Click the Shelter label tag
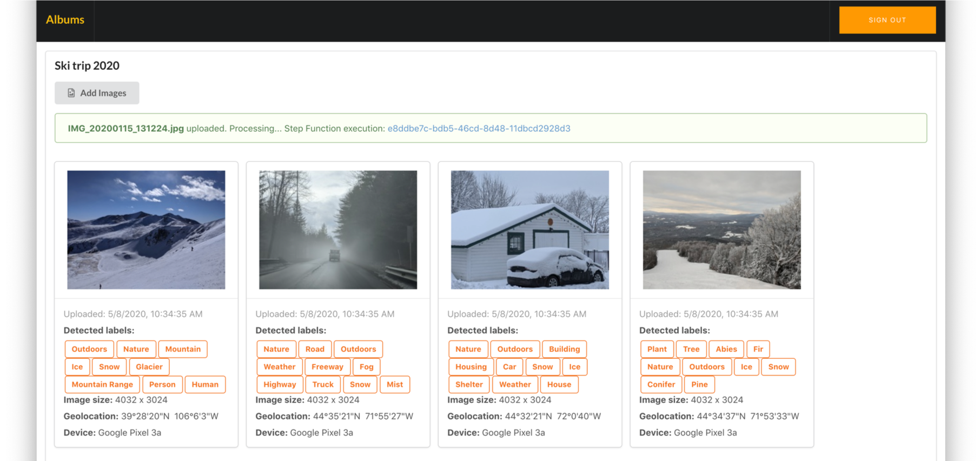The height and width of the screenshot is (461, 980). (x=469, y=385)
